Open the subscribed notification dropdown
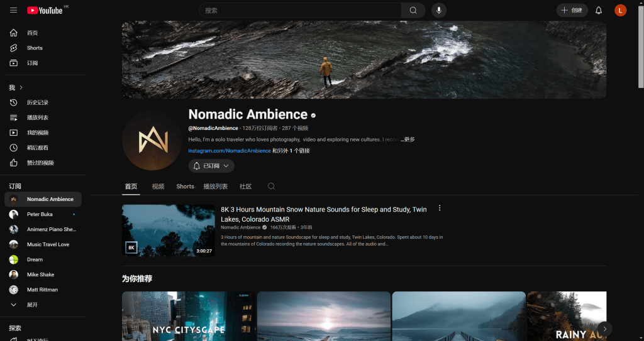The width and height of the screenshot is (644, 341). 211,166
